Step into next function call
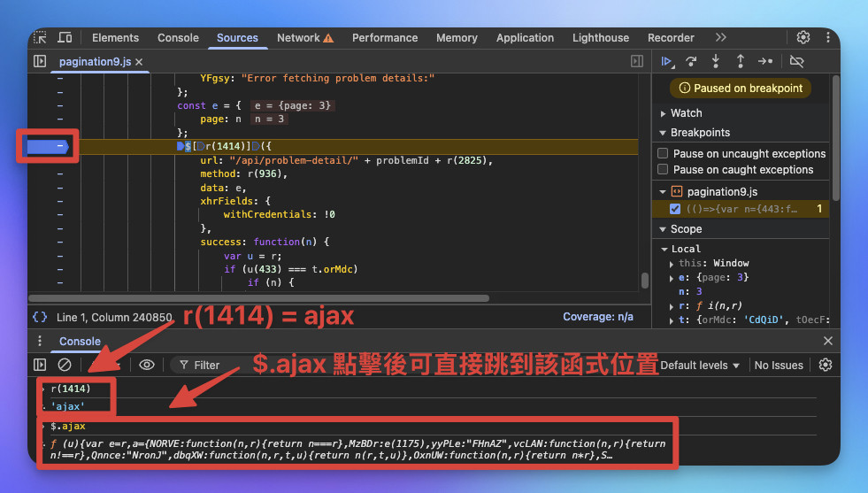868x493 pixels. (716, 61)
